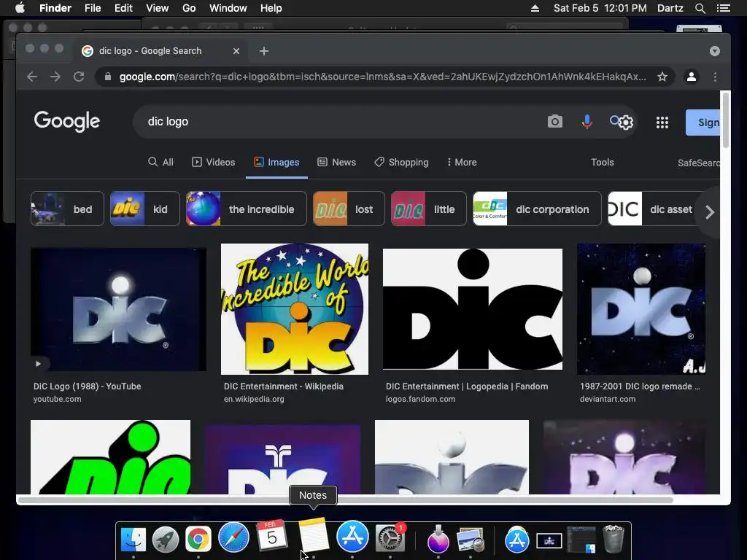Open Google Chrome in the Dock
Image resolution: width=747 pixels, height=560 pixels.
pos(198,539)
